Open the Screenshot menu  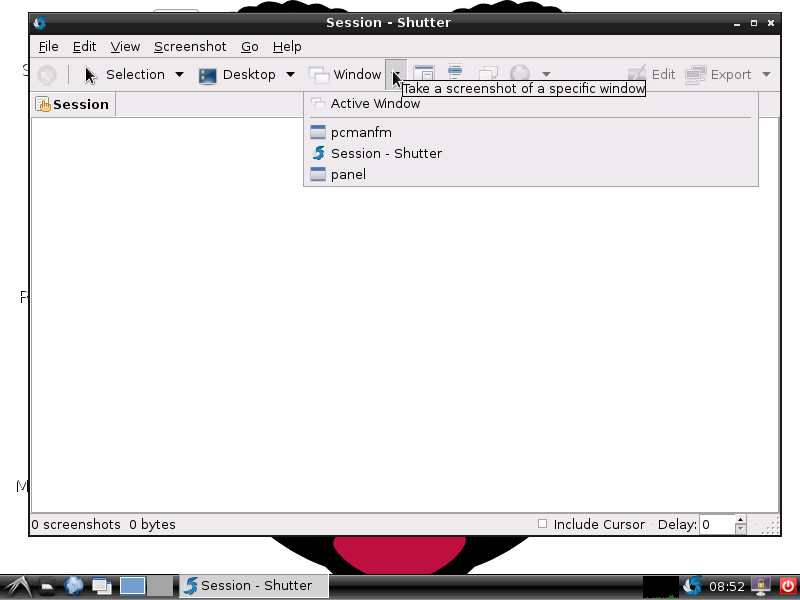(x=190, y=46)
